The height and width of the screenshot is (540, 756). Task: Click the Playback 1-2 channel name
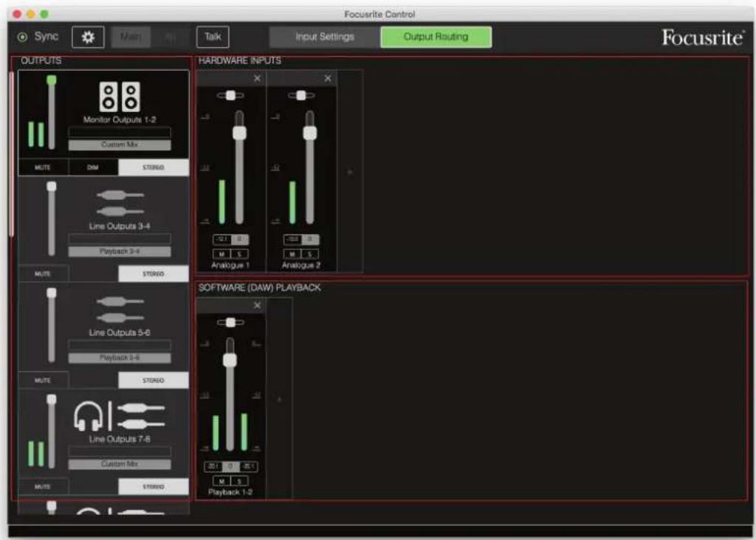coord(230,492)
